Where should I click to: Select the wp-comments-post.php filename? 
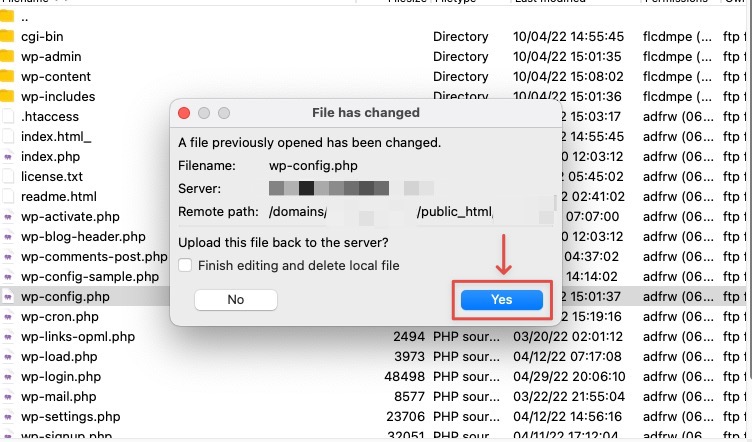(94, 256)
